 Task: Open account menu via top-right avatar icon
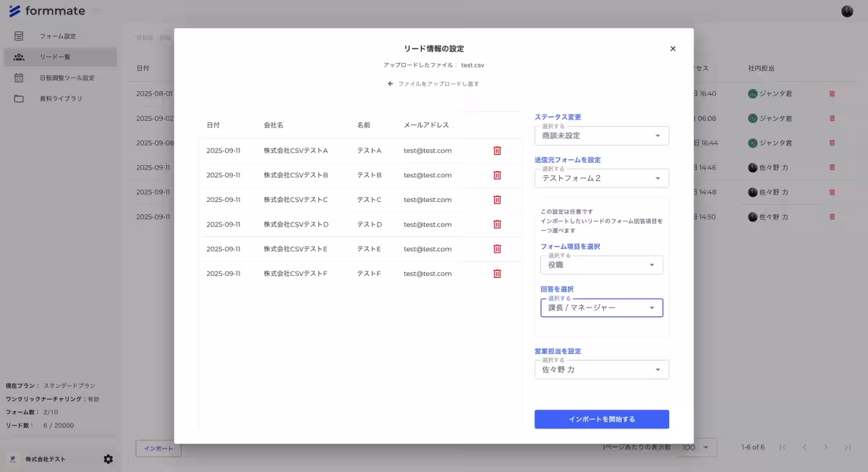coord(846,10)
